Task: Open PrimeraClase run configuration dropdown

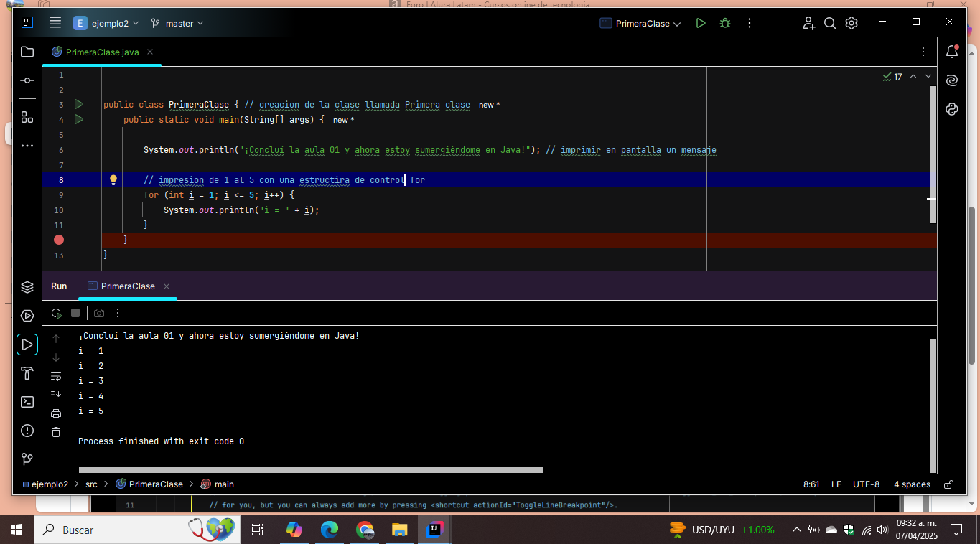Action: point(640,23)
